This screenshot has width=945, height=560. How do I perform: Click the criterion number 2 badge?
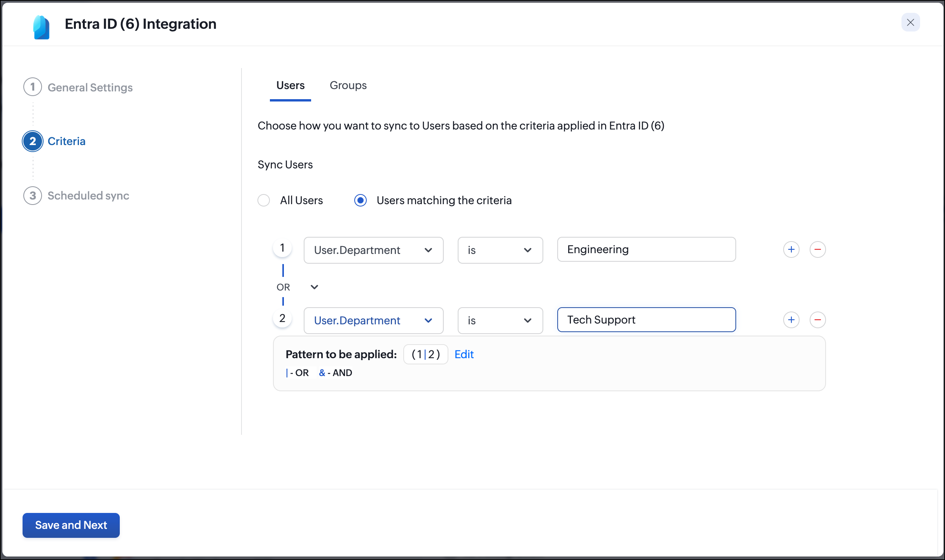pos(282,318)
